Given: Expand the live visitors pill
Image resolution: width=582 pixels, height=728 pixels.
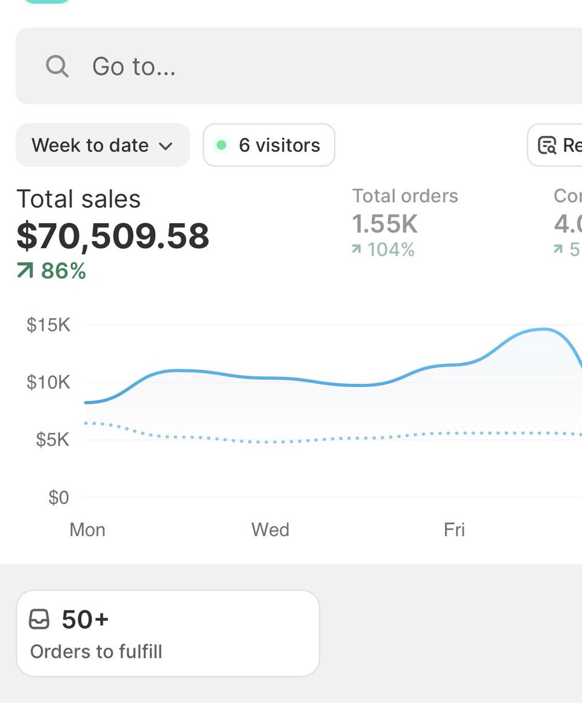Looking at the screenshot, I should 269,145.
